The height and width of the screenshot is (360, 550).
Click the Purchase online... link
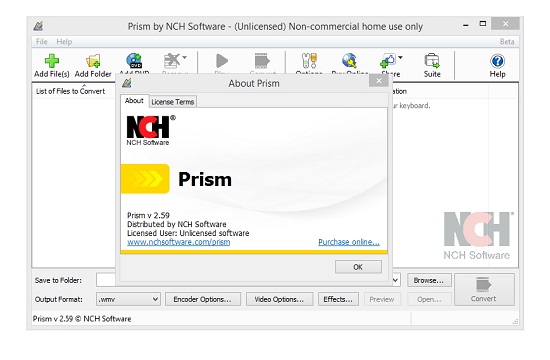point(349,242)
